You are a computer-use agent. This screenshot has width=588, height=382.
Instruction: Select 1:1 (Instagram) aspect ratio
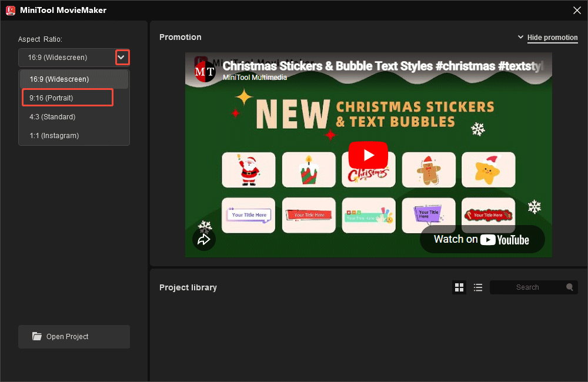point(74,135)
